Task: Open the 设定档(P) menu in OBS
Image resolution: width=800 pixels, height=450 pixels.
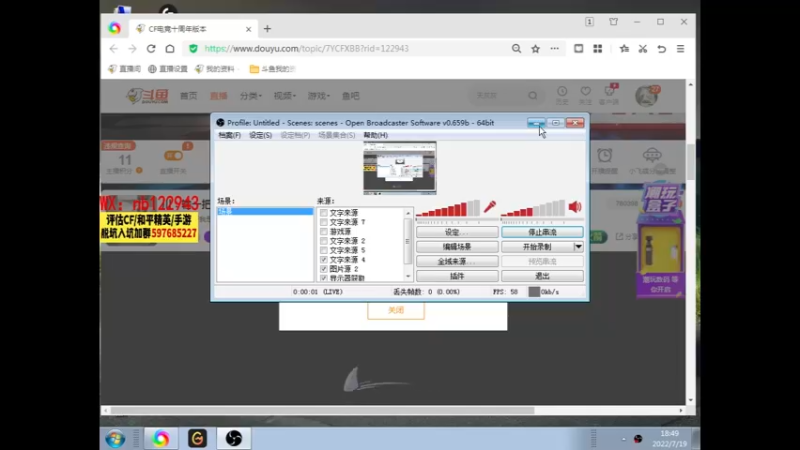Action: (295, 135)
